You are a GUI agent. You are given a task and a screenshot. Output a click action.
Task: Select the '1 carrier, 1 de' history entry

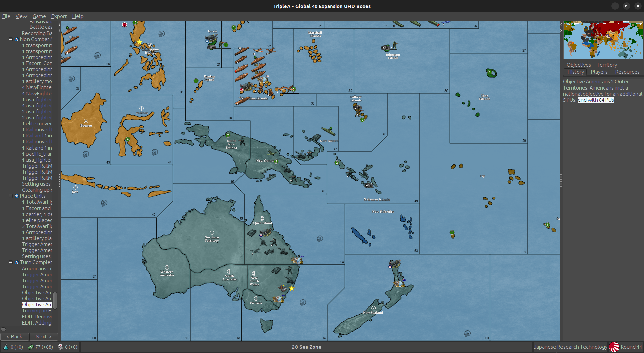37,214
